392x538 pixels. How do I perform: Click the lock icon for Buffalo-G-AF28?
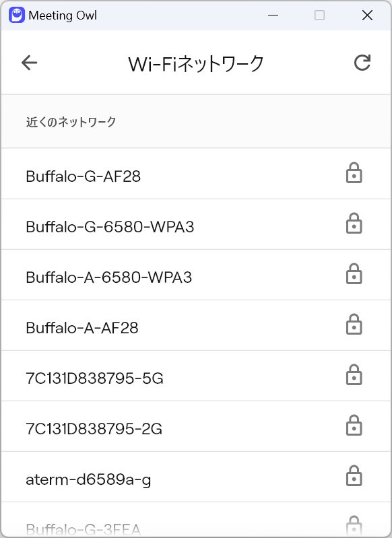pyautogui.click(x=354, y=173)
